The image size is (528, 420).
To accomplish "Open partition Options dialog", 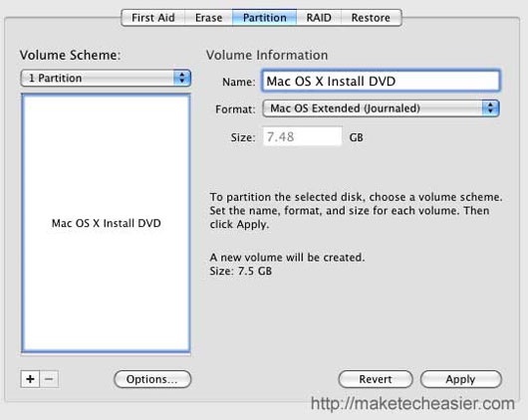I will [x=152, y=379].
